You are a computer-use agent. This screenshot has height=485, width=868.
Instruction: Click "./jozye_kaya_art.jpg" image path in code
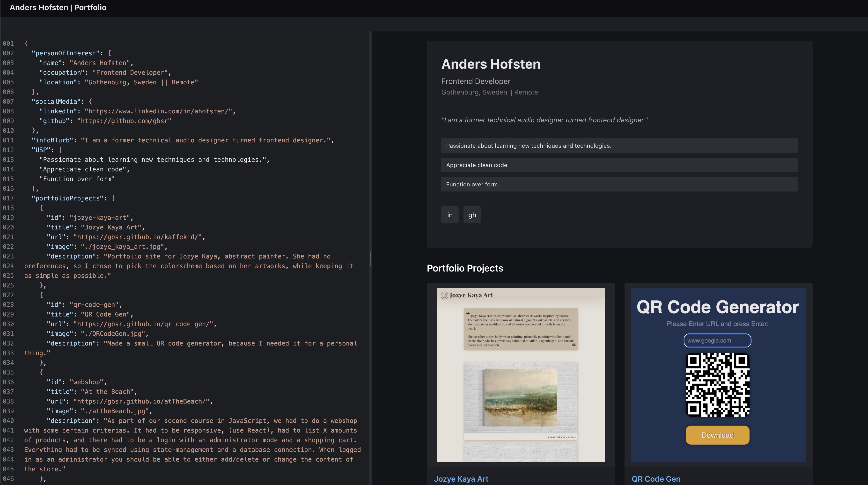tap(122, 247)
